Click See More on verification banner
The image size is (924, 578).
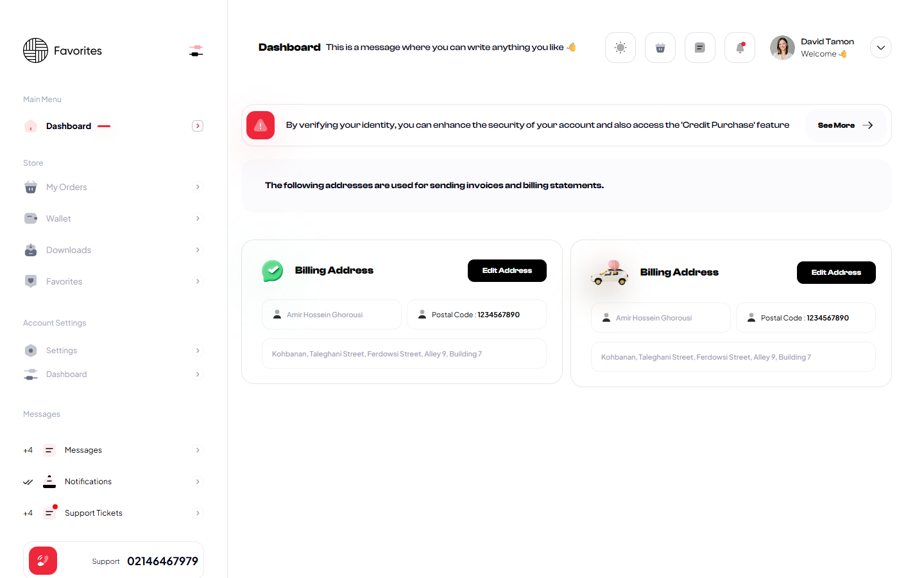coord(845,125)
